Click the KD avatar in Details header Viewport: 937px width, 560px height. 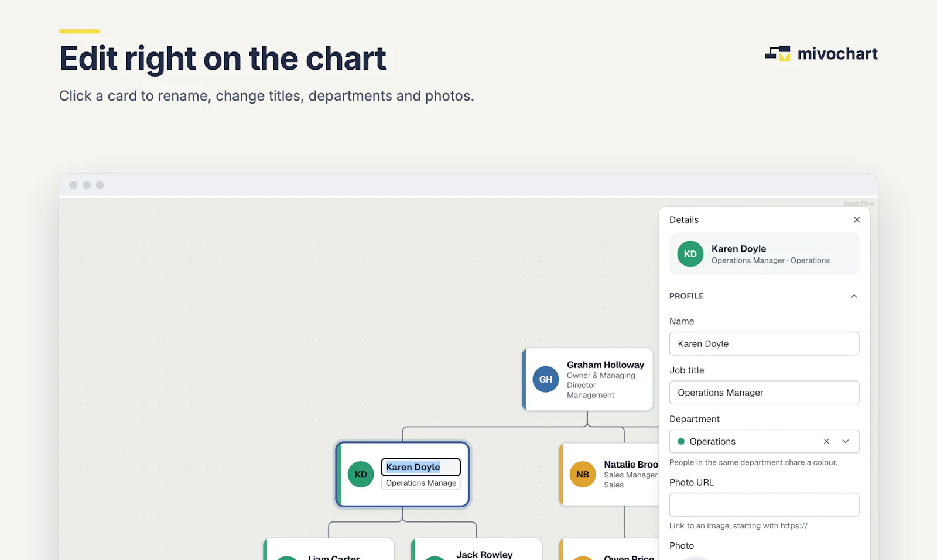[x=690, y=254]
